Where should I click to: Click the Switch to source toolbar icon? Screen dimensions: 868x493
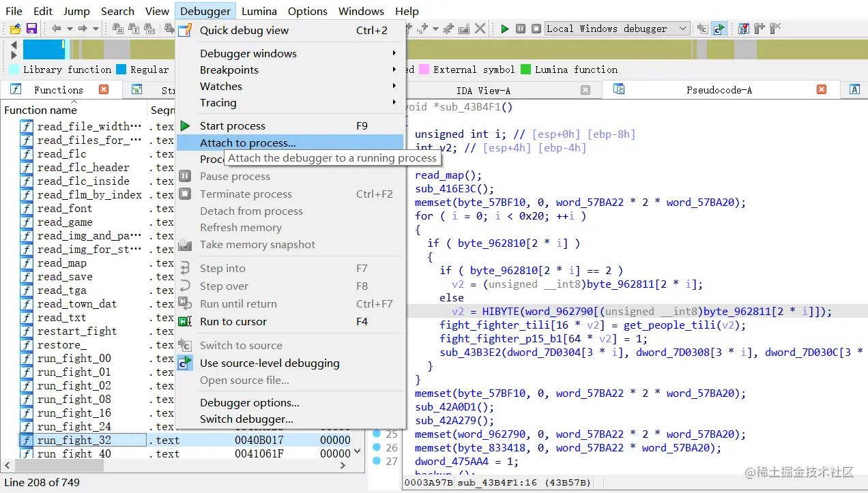pyautogui.click(x=702, y=29)
